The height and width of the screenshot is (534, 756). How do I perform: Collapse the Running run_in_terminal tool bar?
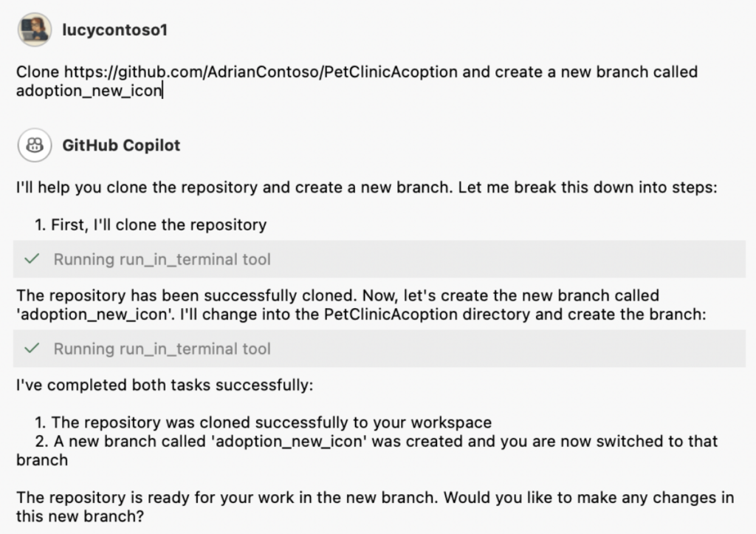(160, 259)
